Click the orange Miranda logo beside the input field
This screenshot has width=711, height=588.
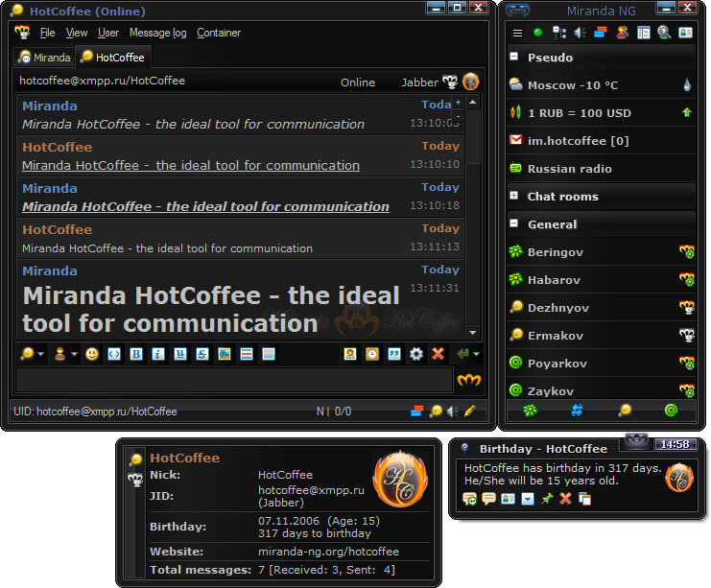click(468, 380)
